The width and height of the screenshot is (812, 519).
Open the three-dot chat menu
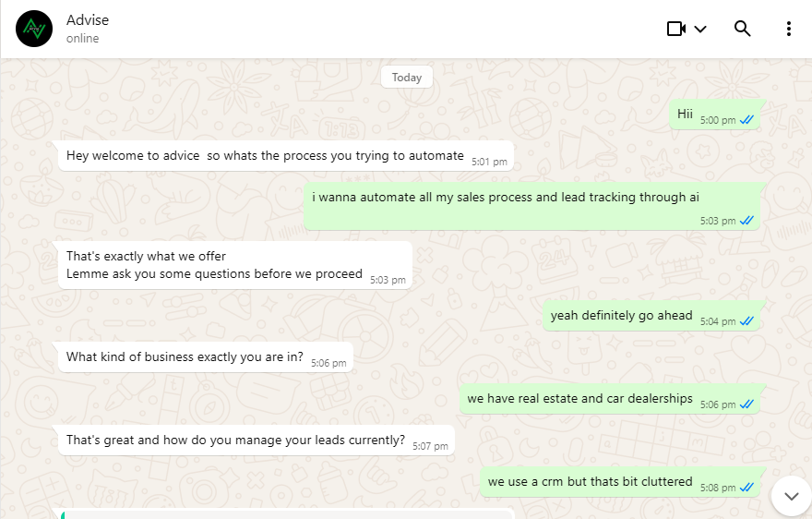789,29
